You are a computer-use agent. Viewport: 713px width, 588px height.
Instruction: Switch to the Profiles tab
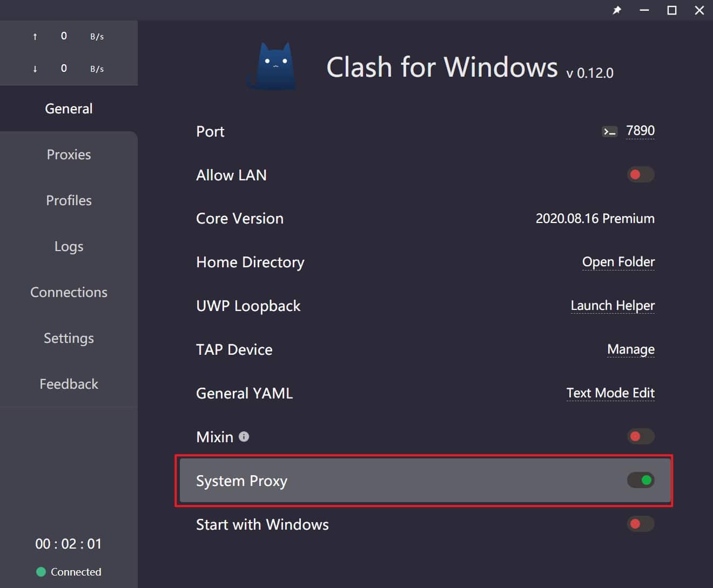[69, 200]
